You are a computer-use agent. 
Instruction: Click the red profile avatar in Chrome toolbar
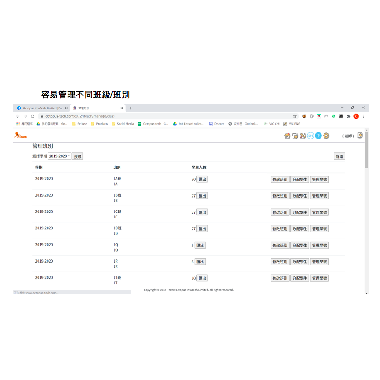click(356, 116)
